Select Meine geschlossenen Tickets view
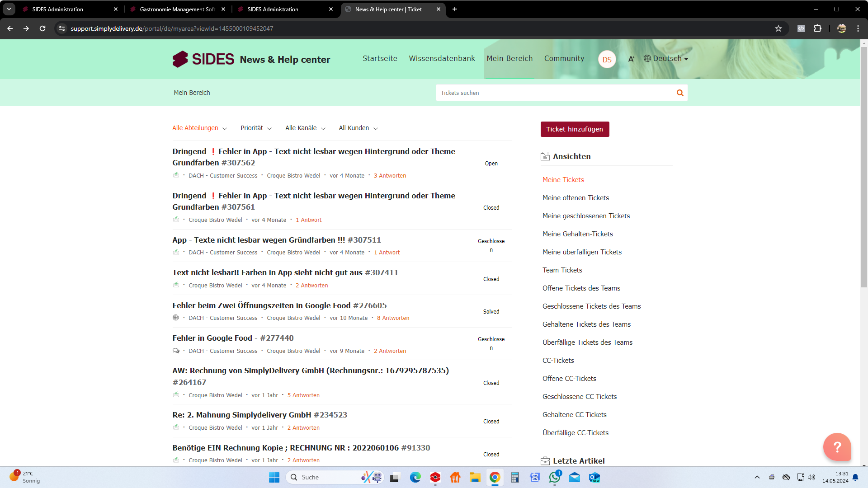This screenshot has height=488, width=868. (x=586, y=216)
